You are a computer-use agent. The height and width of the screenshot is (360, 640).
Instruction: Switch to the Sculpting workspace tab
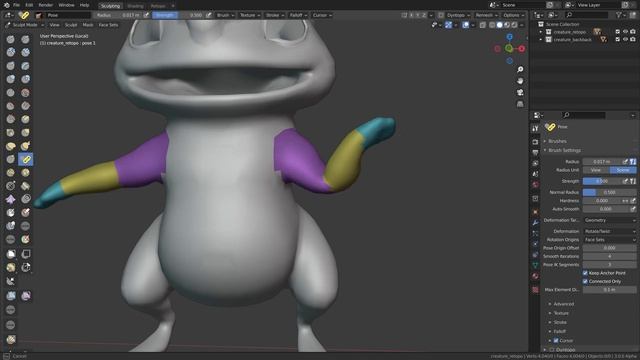[x=110, y=6]
